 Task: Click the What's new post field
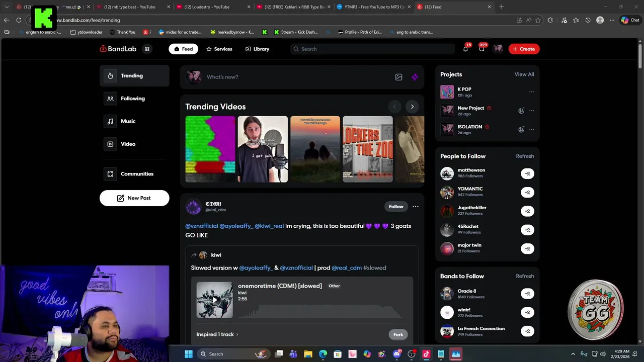[297, 77]
